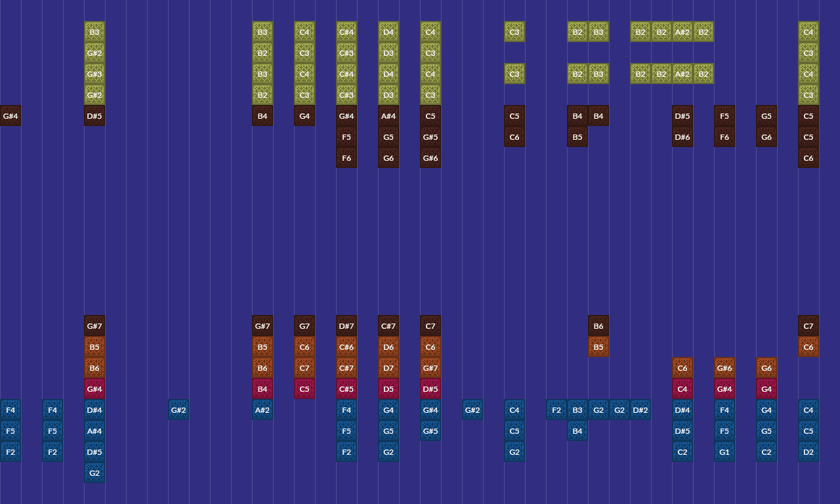Image resolution: width=840 pixels, height=504 pixels.
Task: Click the magenta G4 note block
Action: pyautogui.click(x=766, y=389)
